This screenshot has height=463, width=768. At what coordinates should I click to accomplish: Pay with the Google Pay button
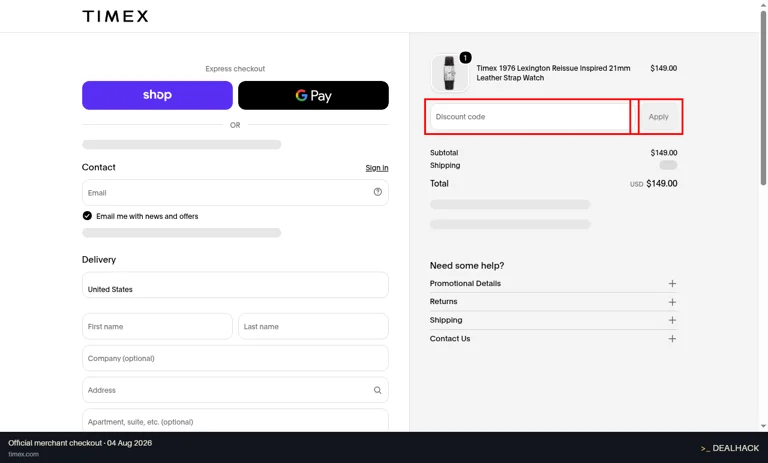click(313, 95)
